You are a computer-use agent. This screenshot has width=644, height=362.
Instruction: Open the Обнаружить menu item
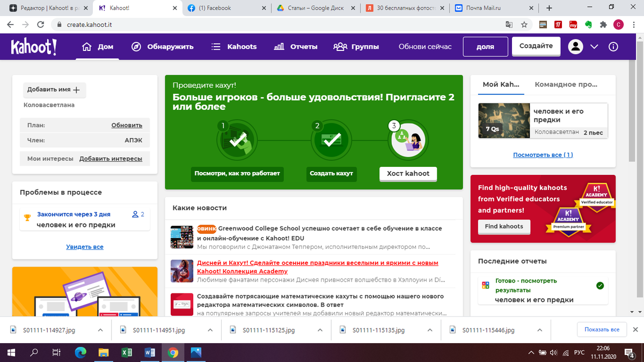163,47
